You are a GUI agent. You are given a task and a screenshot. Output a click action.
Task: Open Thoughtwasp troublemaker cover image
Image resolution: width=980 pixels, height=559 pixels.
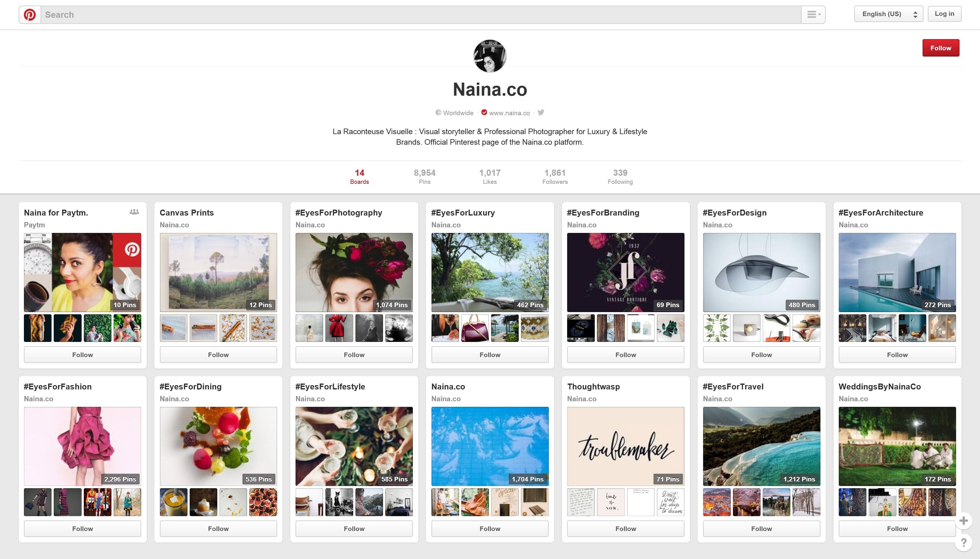[626, 446]
